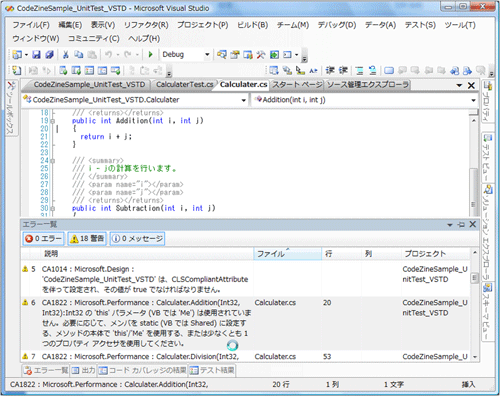This screenshot has height=396, width=500.
Task: Click warning 6 CA1822 Calculater.Addition row
Action: point(245,323)
